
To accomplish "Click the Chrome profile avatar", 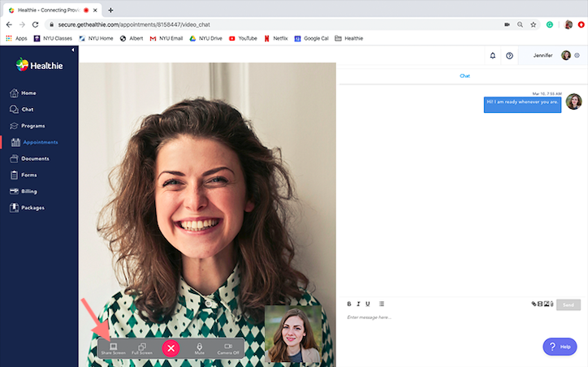I will pyautogui.click(x=569, y=24).
